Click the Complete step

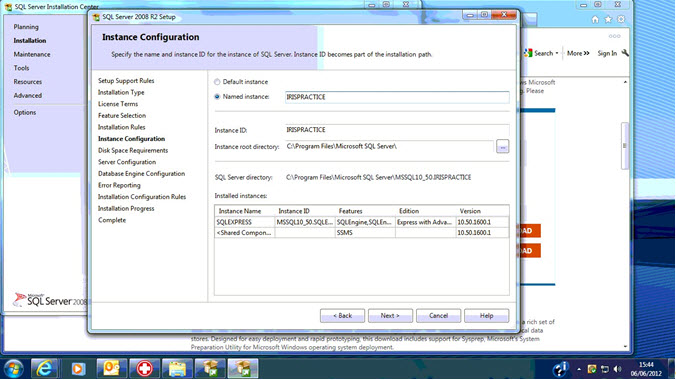coord(112,220)
